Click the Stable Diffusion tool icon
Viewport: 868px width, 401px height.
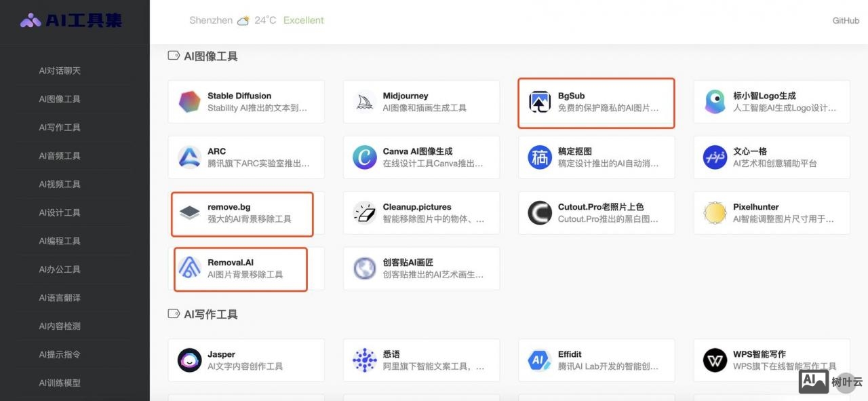click(190, 100)
